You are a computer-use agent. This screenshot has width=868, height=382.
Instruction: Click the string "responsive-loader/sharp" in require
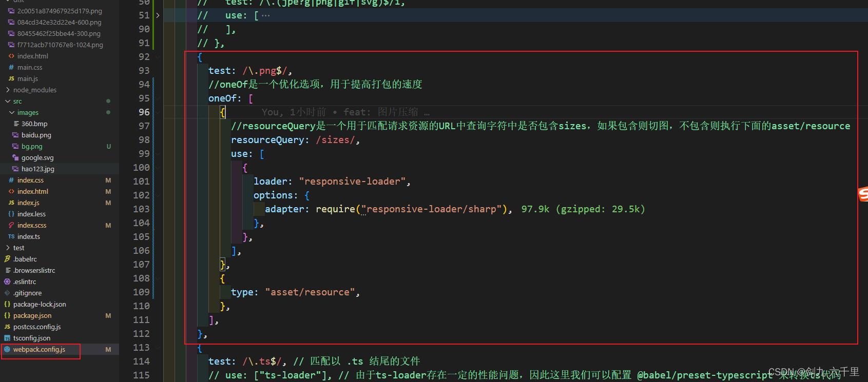coord(431,209)
